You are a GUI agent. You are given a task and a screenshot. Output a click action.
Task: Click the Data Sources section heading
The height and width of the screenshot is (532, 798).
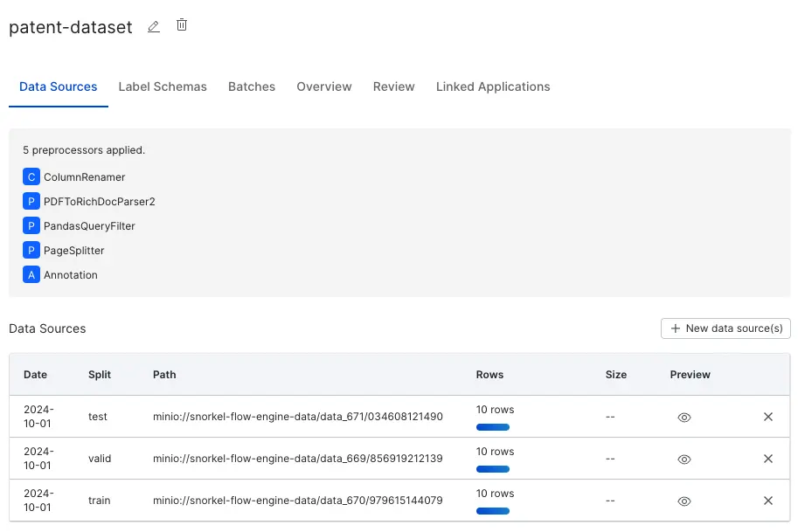tap(47, 329)
